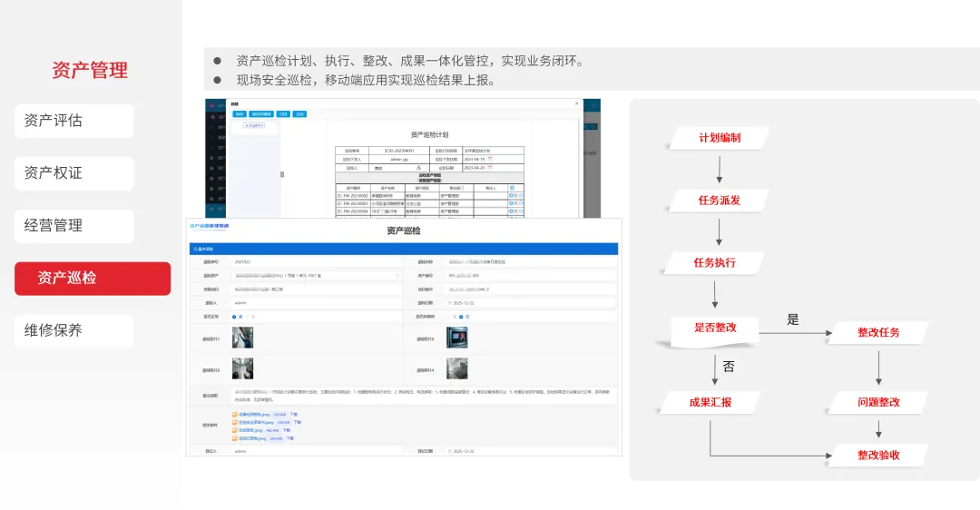Viewport: 980px width, 510px height.
Task: Click the blue section header bar in 资产巡检 form
Action: point(404,249)
